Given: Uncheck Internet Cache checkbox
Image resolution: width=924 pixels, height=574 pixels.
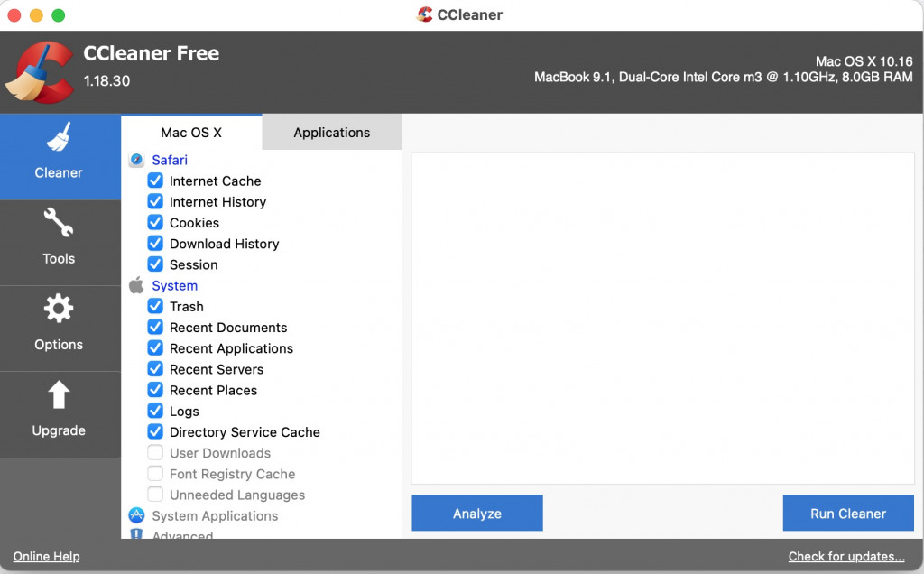Looking at the screenshot, I should point(155,181).
